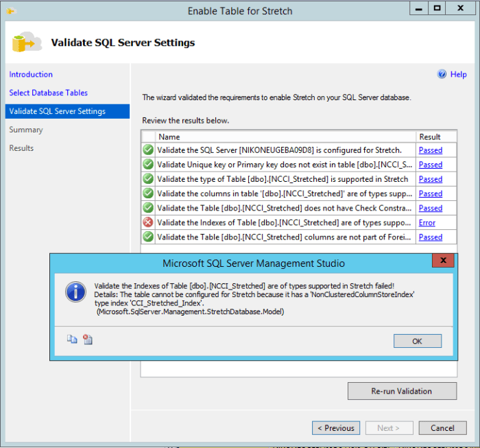Viewport: 480px width, 448px height.
Task: Minimize the Enable Table for Stretch window
Action: (418, 8)
